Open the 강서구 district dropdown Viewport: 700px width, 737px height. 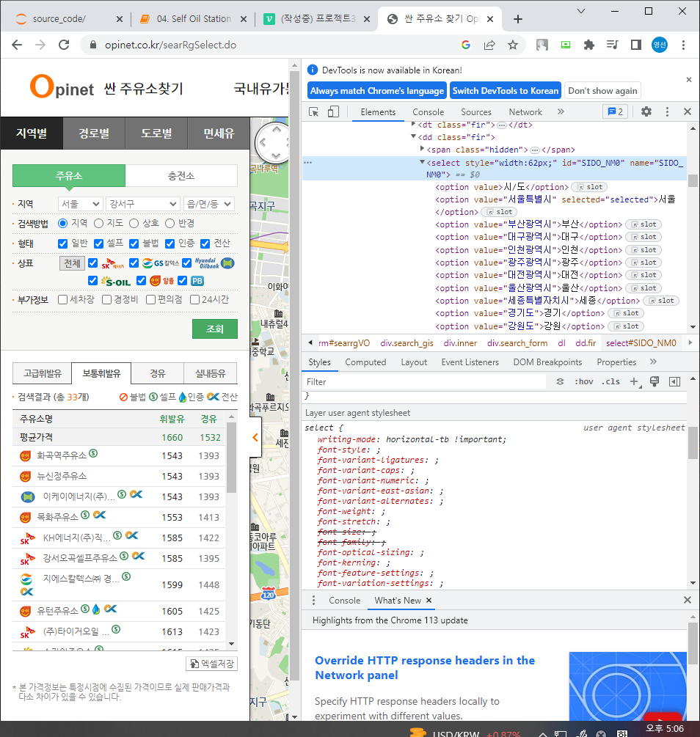coord(143,204)
